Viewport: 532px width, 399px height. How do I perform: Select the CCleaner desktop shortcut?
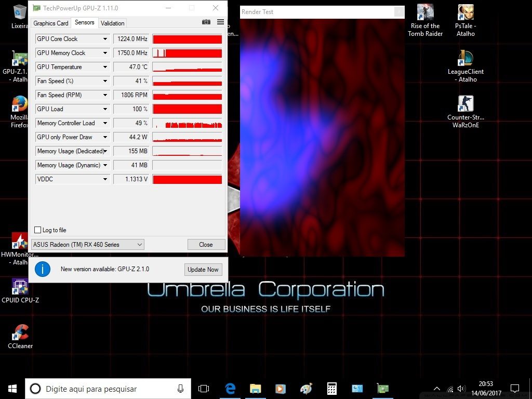point(20,336)
